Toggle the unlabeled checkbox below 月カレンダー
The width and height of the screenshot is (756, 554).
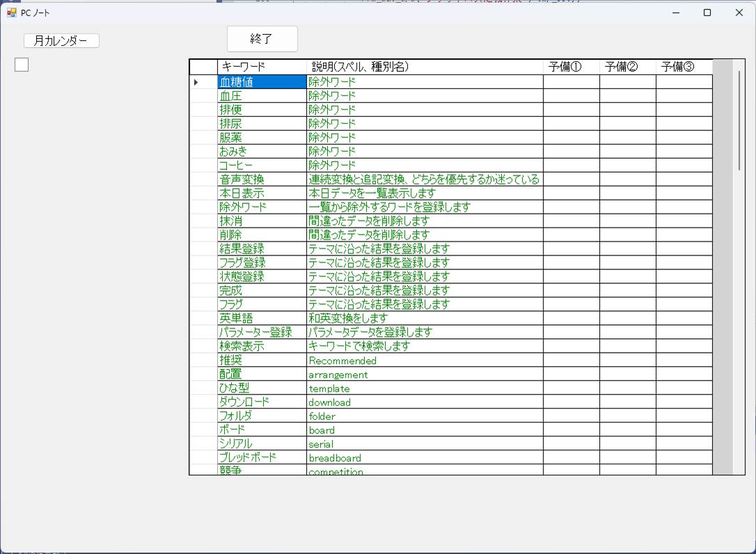click(x=22, y=65)
